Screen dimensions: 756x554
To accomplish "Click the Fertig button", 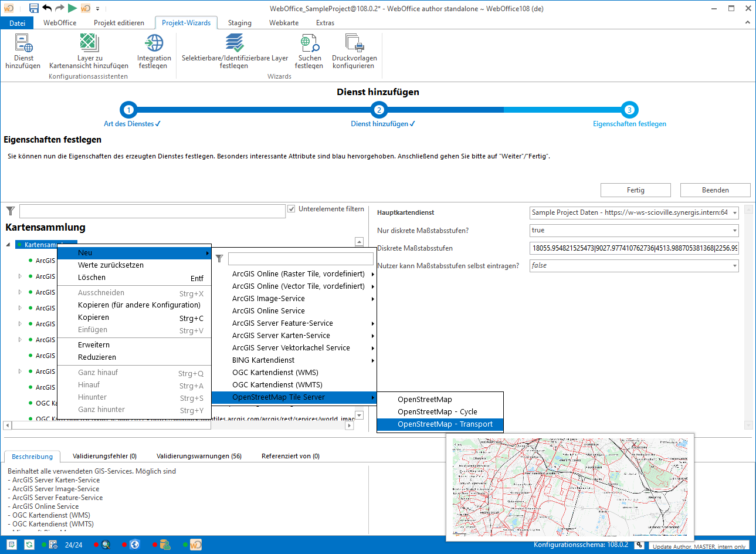I will click(x=635, y=190).
